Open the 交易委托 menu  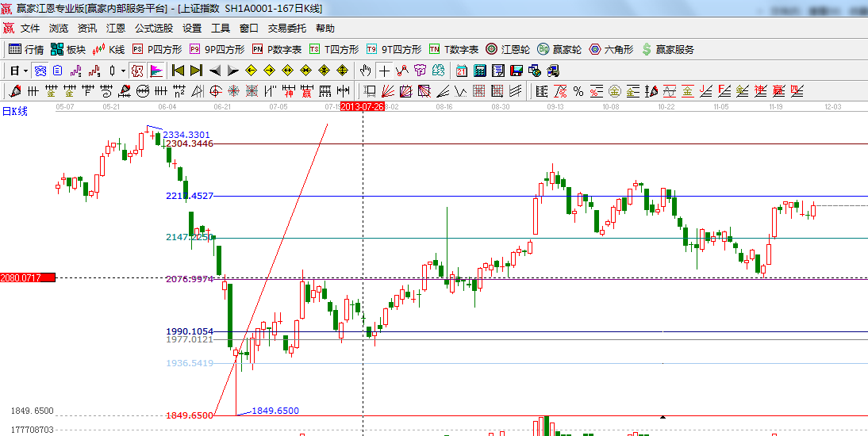pyautogui.click(x=286, y=28)
